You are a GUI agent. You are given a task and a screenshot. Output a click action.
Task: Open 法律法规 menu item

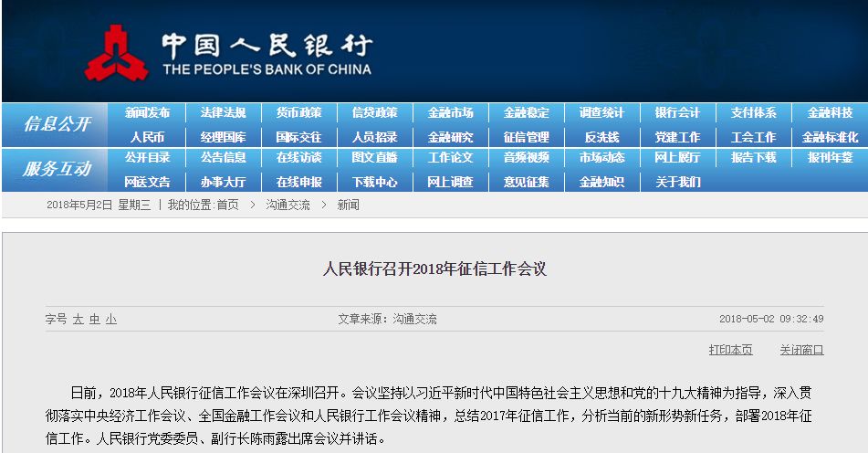223,113
